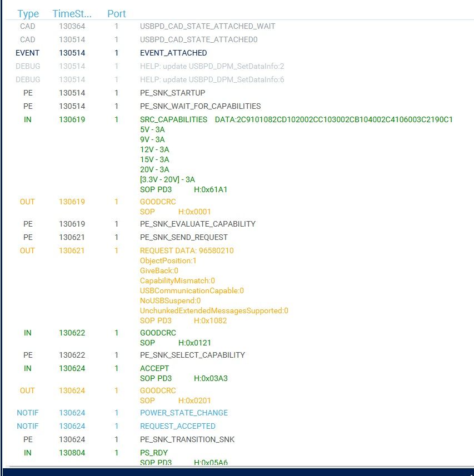Click the CapabilityMismatch:0 line
This screenshot has height=476, width=474.
(177, 281)
